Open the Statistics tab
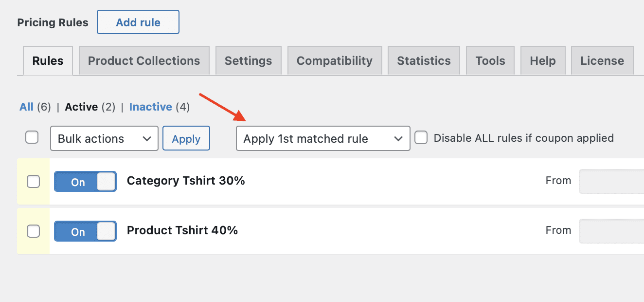The image size is (644, 302). [423, 60]
